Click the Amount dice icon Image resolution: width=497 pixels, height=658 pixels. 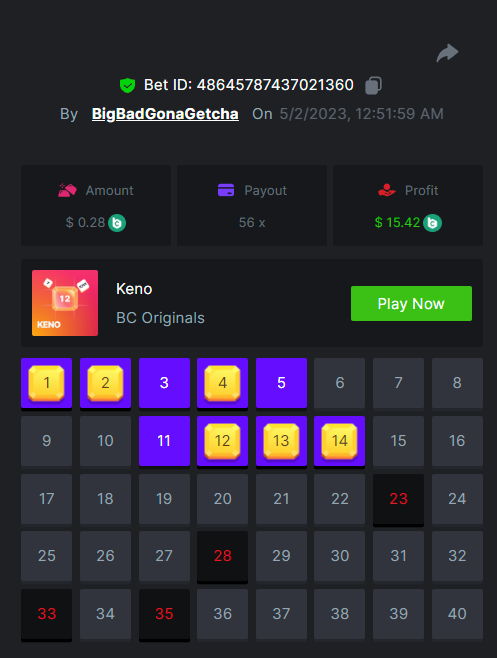pyautogui.click(x=67, y=190)
